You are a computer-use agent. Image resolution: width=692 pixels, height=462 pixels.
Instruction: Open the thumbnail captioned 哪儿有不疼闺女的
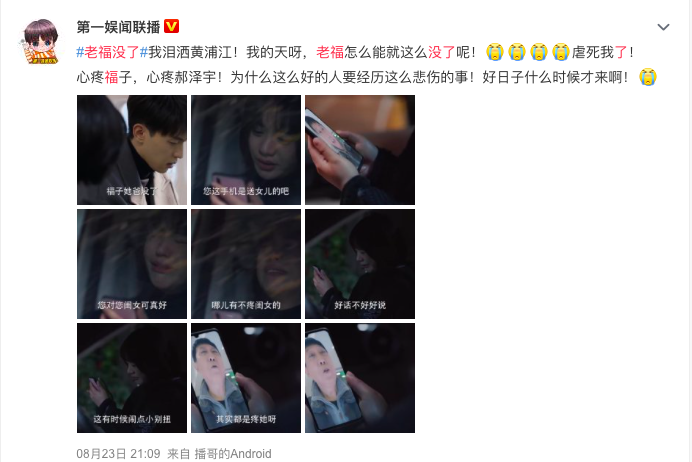(246, 264)
